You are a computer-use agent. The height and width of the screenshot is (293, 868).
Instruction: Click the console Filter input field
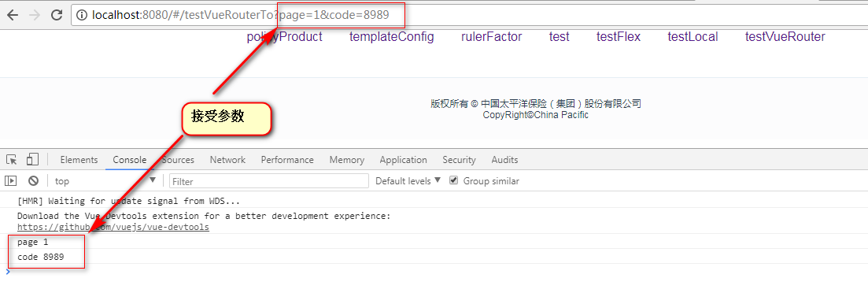coord(269,181)
